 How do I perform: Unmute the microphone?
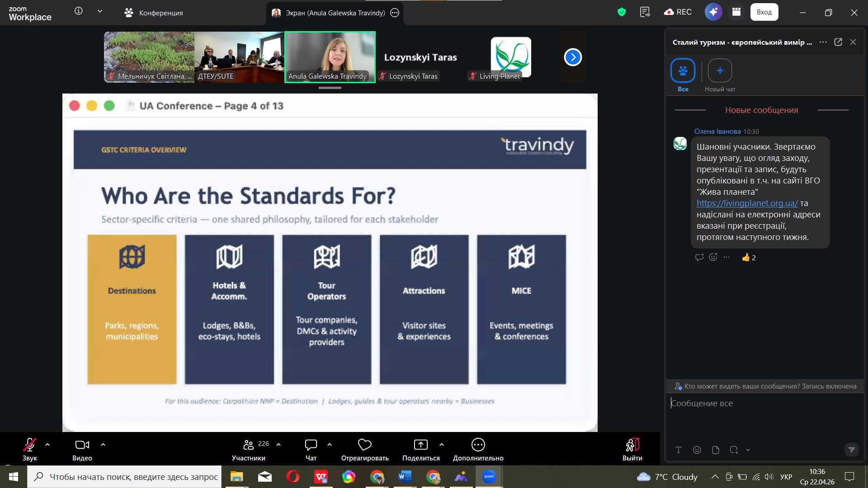[x=29, y=445]
